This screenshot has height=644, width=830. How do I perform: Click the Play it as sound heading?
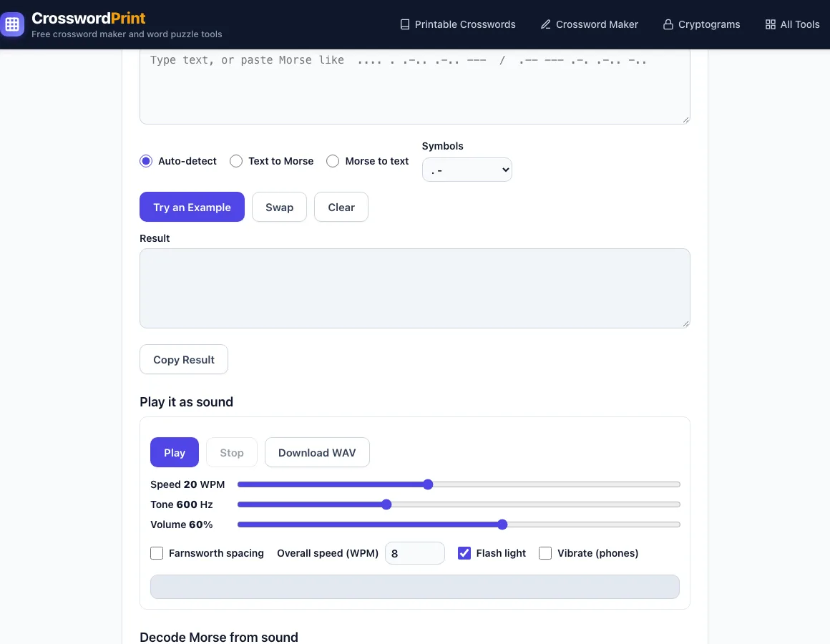pos(186,401)
